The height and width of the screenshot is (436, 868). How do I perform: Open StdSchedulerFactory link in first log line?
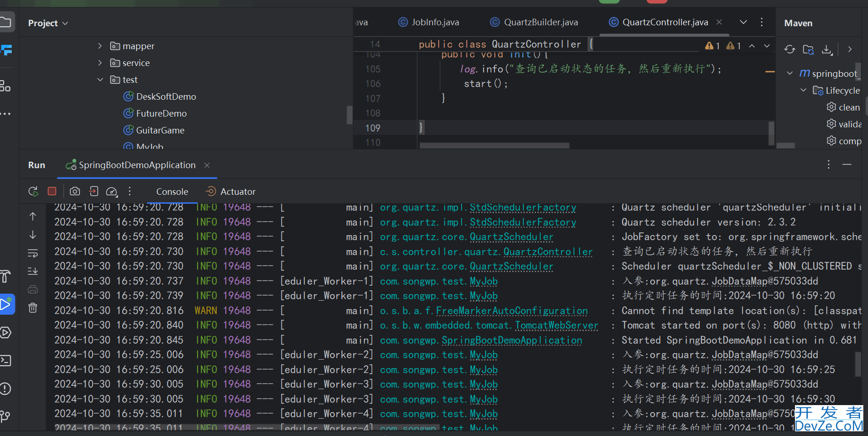point(523,207)
